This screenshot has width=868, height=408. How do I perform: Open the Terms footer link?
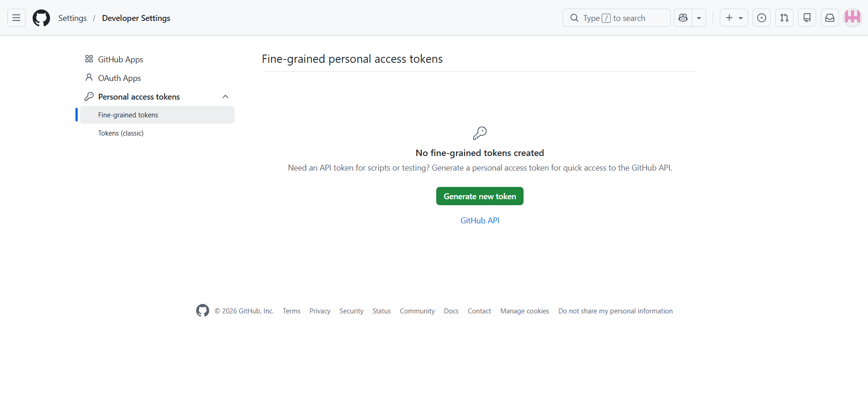click(292, 311)
